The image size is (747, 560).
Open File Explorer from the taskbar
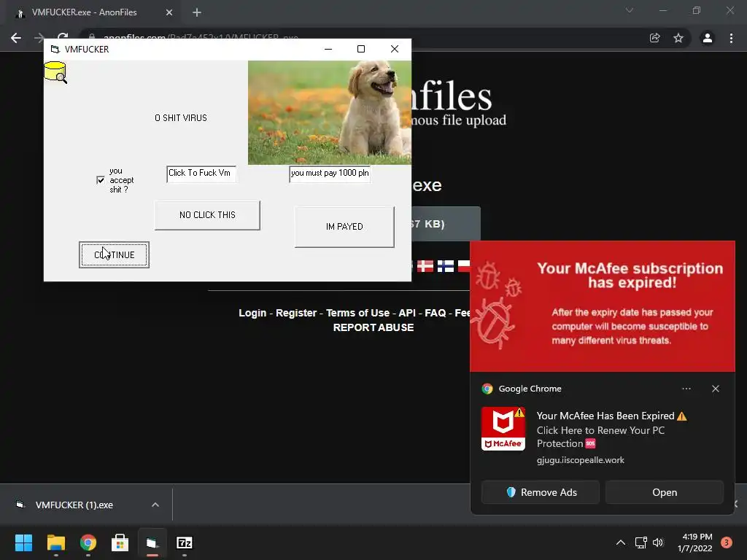[55, 542]
